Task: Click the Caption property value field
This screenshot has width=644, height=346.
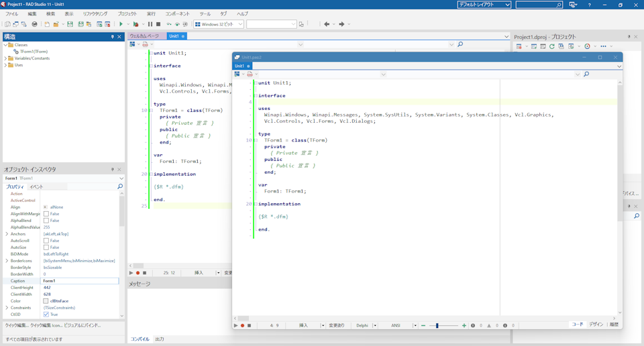Action: (79, 281)
